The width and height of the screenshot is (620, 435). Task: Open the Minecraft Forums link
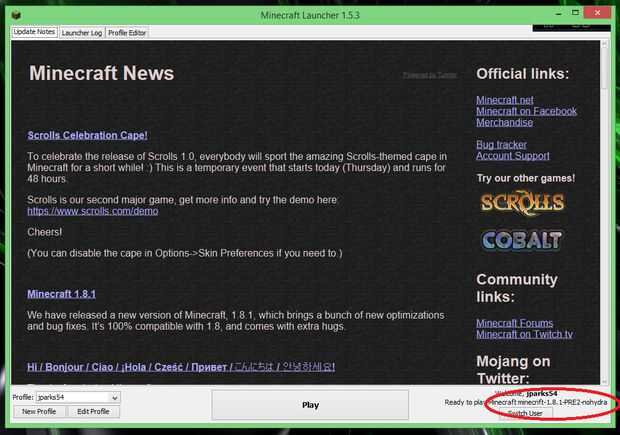tap(515, 323)
